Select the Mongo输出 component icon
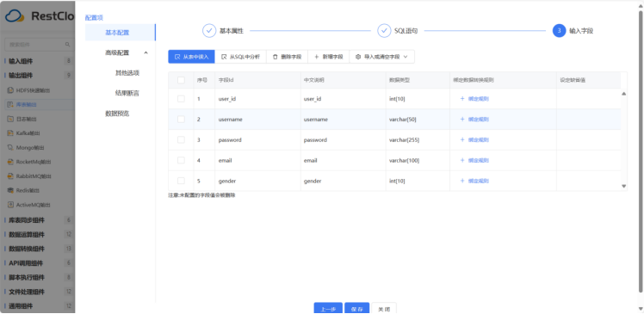 point(11,147)
